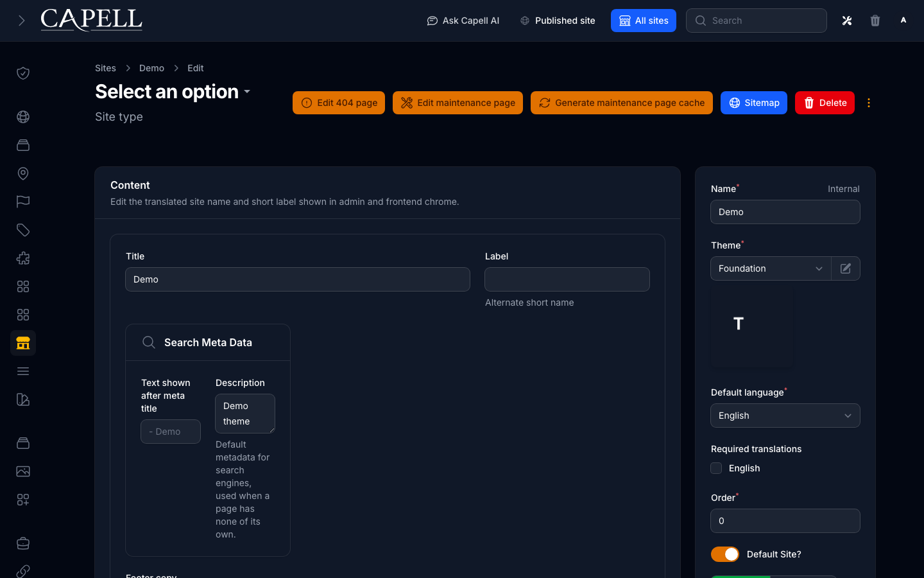Viewport: 924px width, 578px height.
Task: Click the Name field in right panel
Action: coord(785,212)
